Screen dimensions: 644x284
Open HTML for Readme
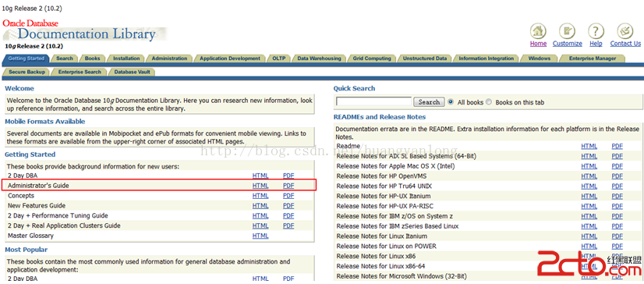pyautogui.click(x=589, y=147)
